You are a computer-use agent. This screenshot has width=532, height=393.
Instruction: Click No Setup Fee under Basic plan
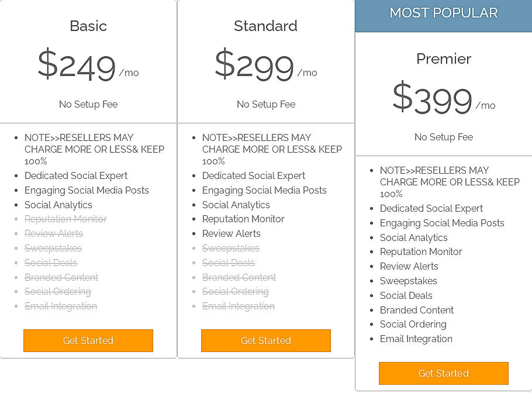88,104
